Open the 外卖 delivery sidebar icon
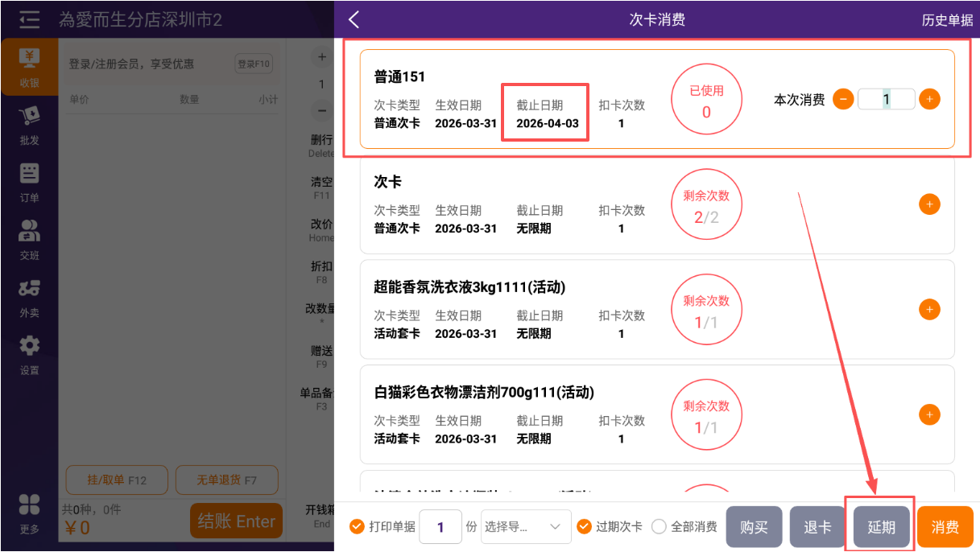 point(29,299)
